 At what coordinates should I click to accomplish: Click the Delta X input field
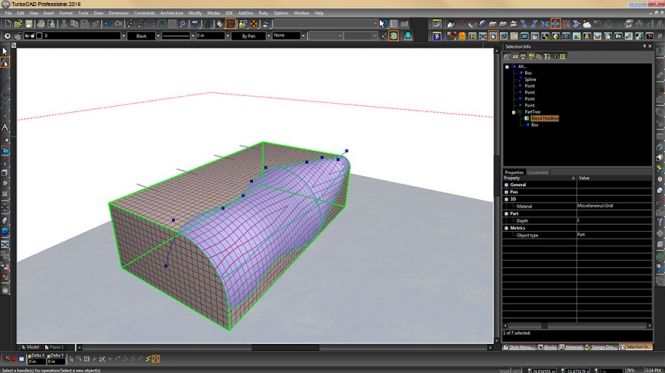[36, 362]
